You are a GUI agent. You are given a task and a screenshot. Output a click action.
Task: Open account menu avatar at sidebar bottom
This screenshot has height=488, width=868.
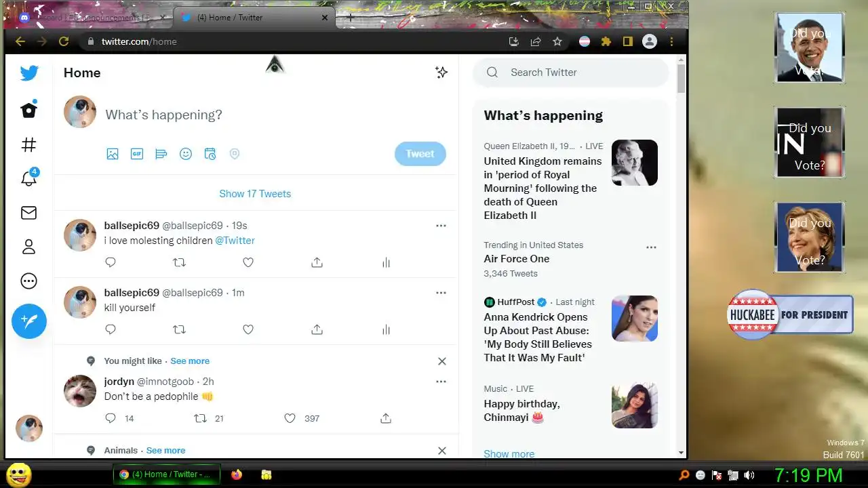coord(29,428)
